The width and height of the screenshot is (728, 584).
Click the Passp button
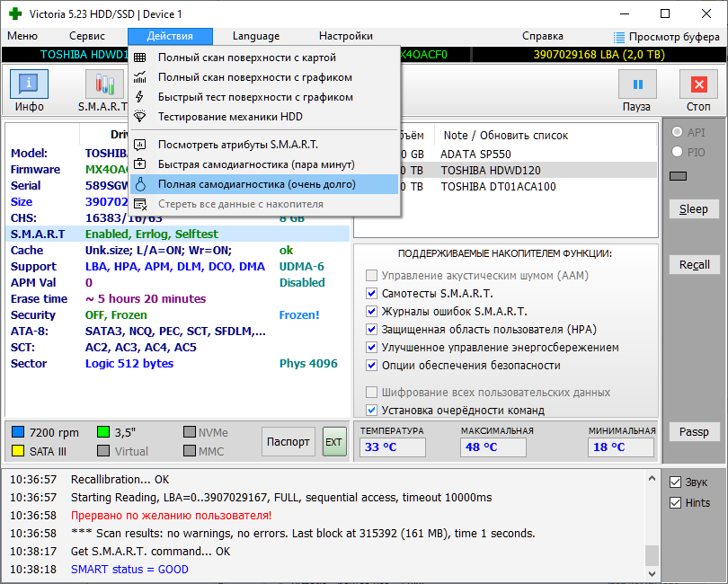click(694, 432)
